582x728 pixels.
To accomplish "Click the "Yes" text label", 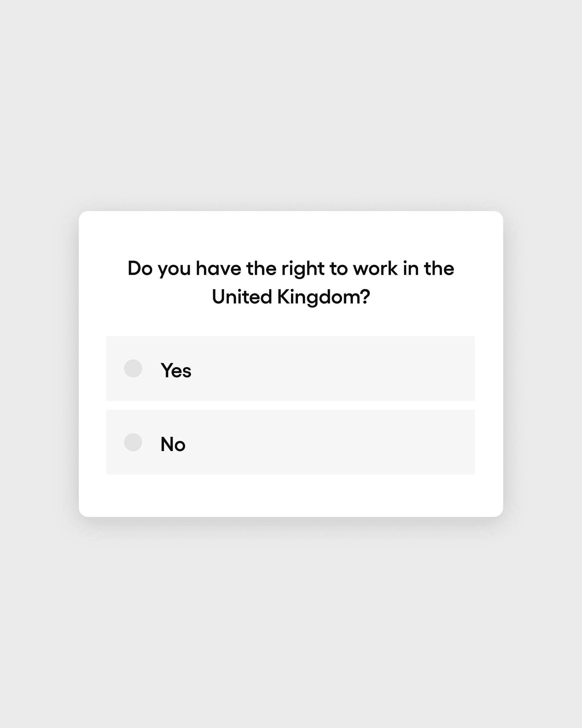I will [176, 370].
